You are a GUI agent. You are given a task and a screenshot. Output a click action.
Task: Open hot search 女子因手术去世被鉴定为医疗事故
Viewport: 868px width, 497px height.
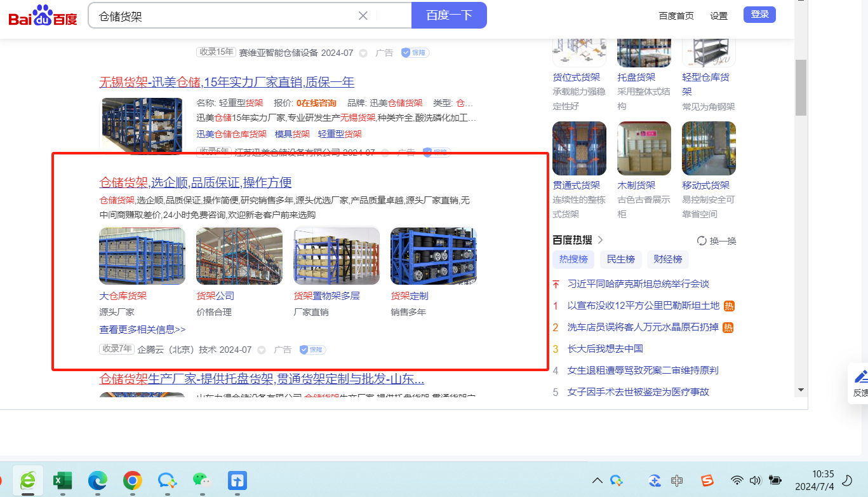tap(638, 392)
